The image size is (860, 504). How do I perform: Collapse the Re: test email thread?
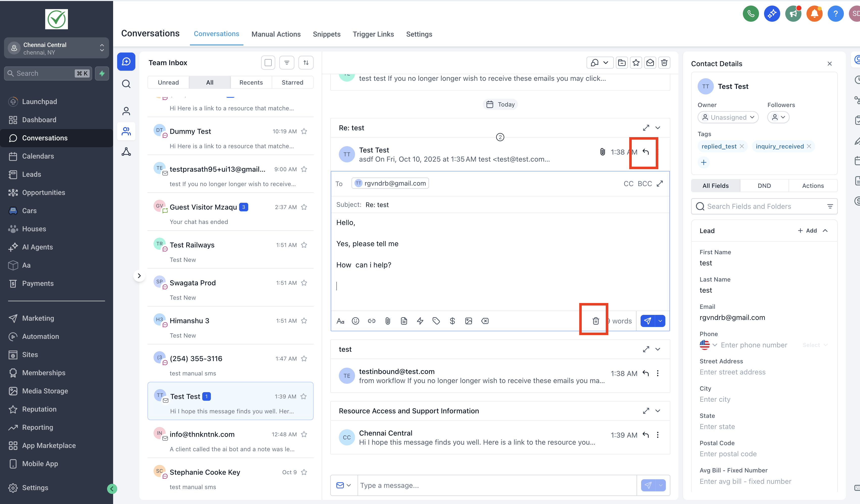click(658, 128)
